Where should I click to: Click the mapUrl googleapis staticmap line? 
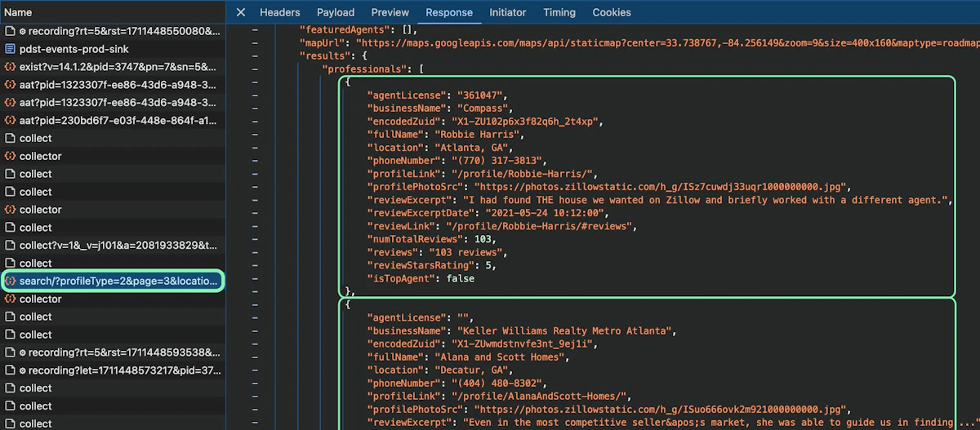coord(639,42)
